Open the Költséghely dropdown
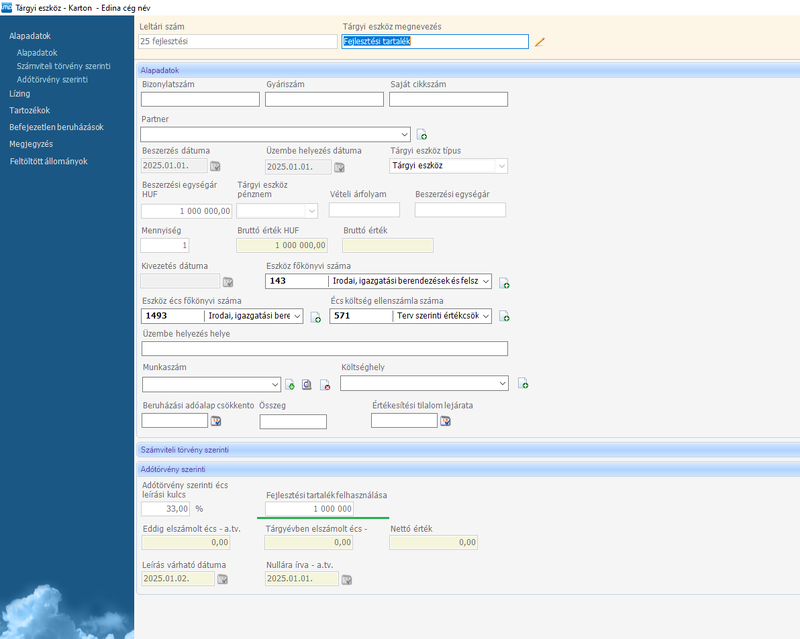The image size is (800, 639). [x=502, y=384]
